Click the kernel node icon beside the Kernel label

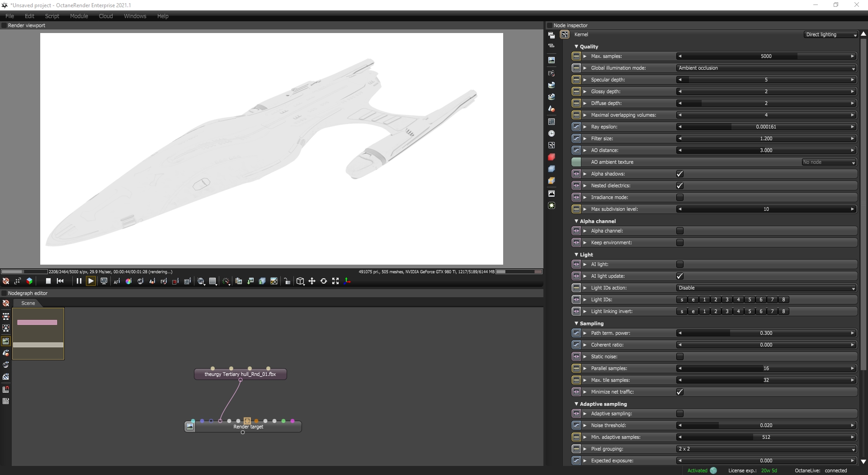[565, 34]
